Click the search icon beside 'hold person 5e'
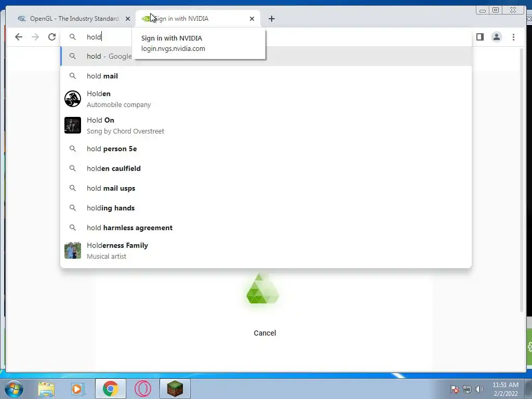 (x=73, y=149)
